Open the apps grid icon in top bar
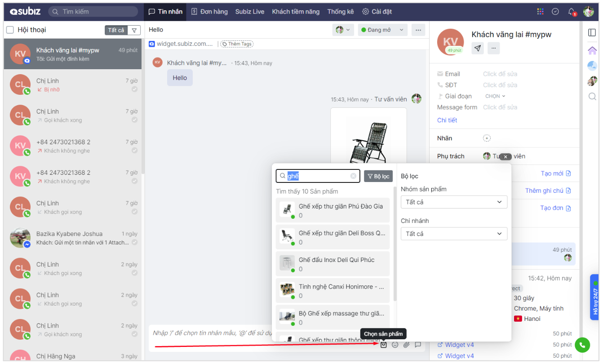Screen dimensions: 603x364 (540, 12)
